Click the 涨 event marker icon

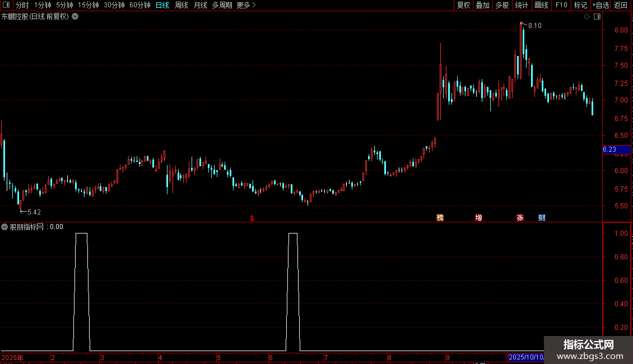pyautogui.click(x=520, y=218)
